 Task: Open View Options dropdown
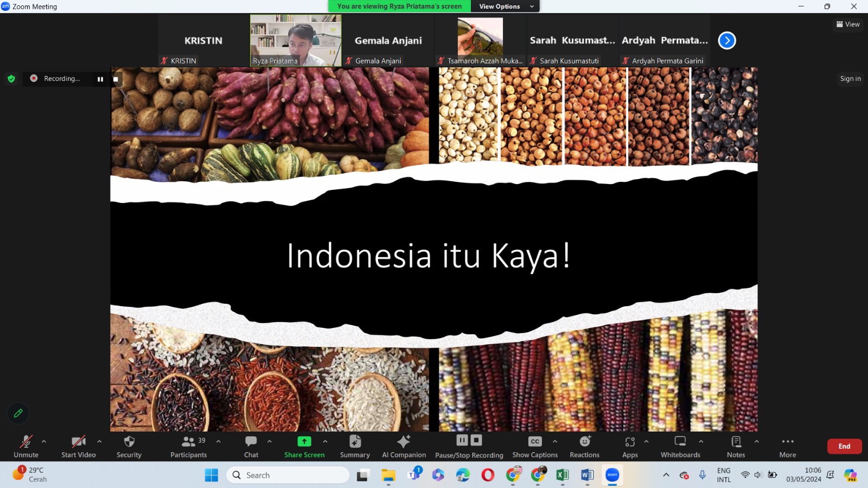[x=506, y=7]
